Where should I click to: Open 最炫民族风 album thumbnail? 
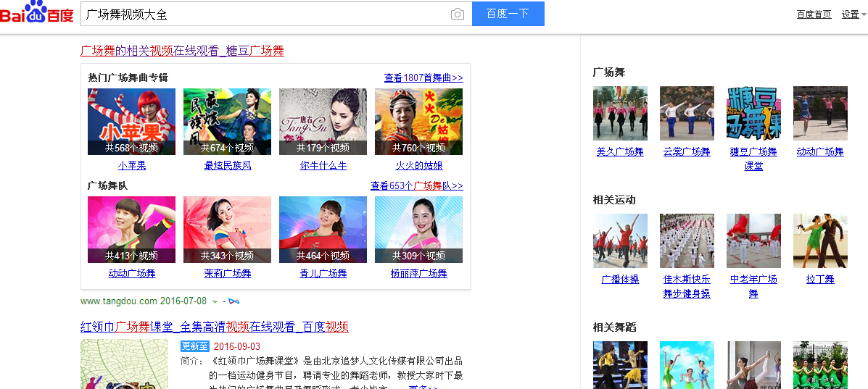(x=228, y=122)
